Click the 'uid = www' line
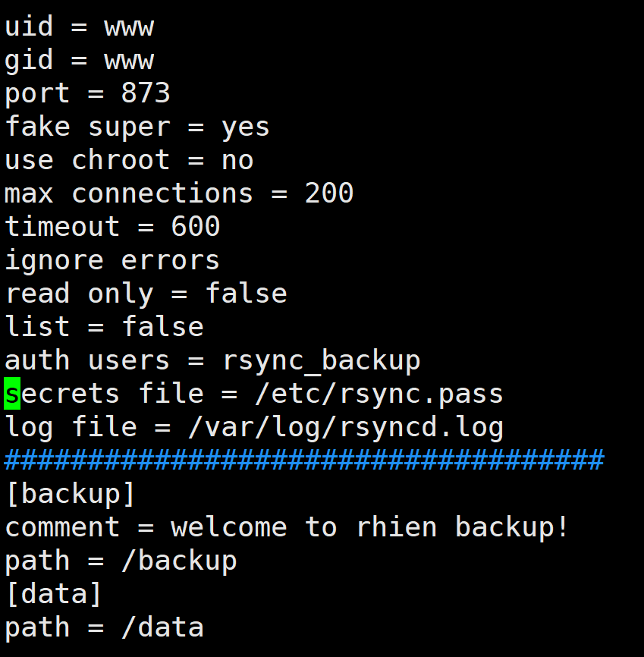Viewport: 644px width, 657px height. 79,27
